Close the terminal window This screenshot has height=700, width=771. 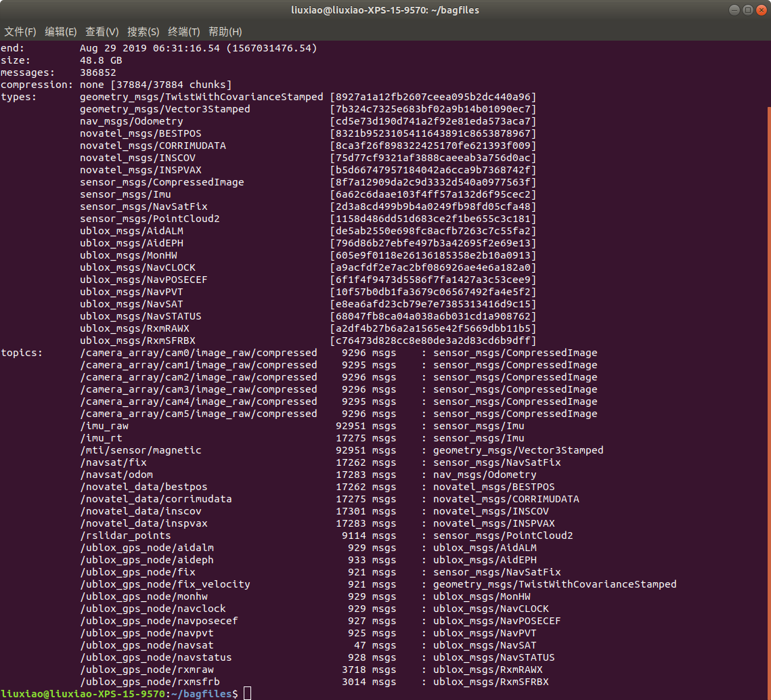[x=761, y=10]
